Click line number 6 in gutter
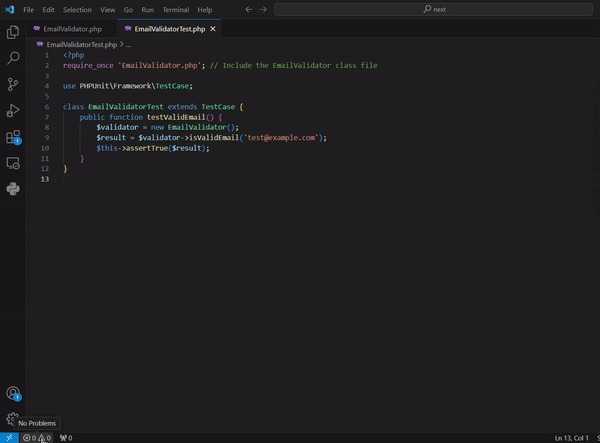 pyautogui.click(x=47, y=107)
